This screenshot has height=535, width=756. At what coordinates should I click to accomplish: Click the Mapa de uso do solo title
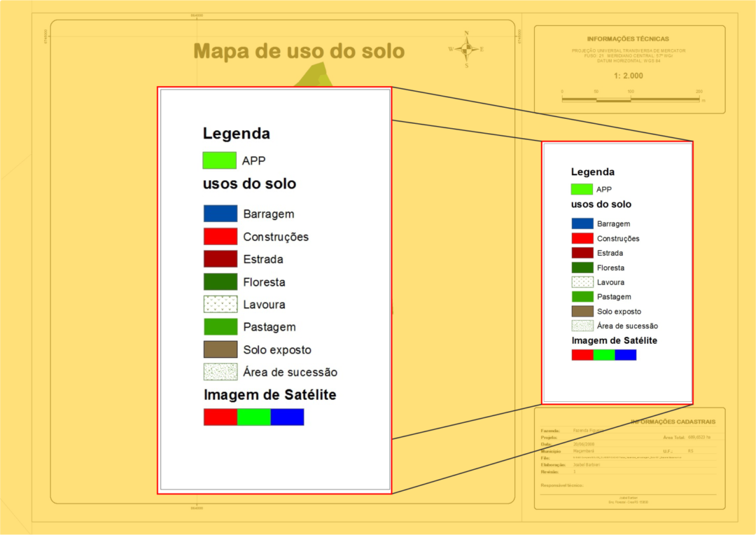click(x=300, y=50)
